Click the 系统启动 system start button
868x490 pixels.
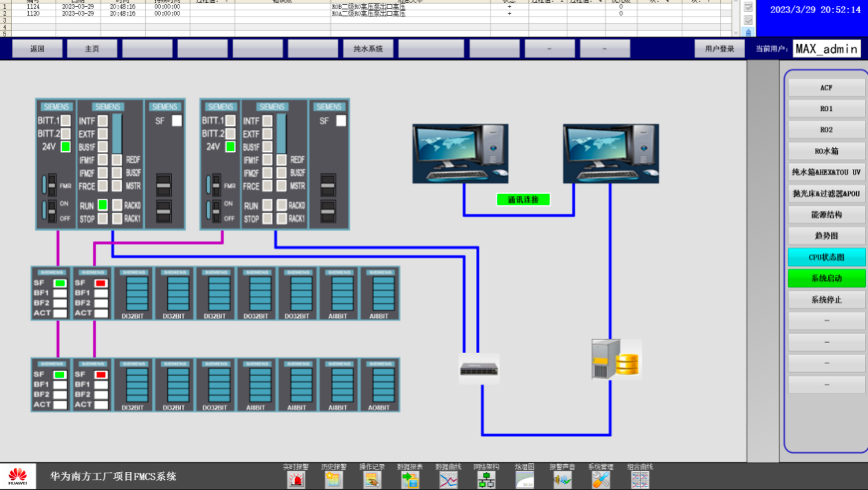tap(827, 279)
